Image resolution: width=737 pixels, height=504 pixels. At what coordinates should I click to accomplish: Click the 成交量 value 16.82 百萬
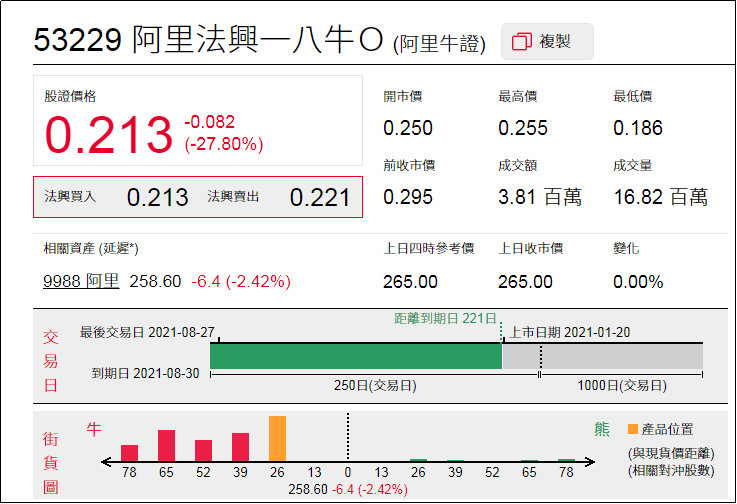pyautogui.click(x=661, y=197)
